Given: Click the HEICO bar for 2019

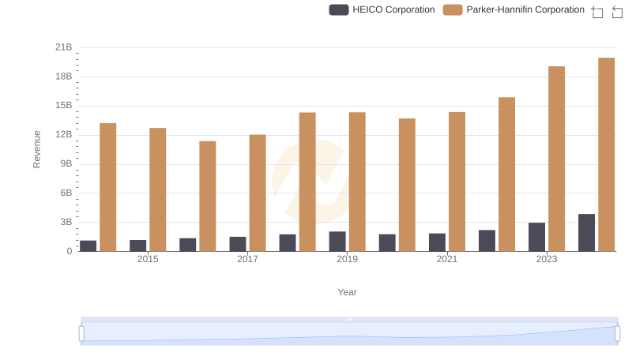Looking at the screenshot, I should pos(337,242).
